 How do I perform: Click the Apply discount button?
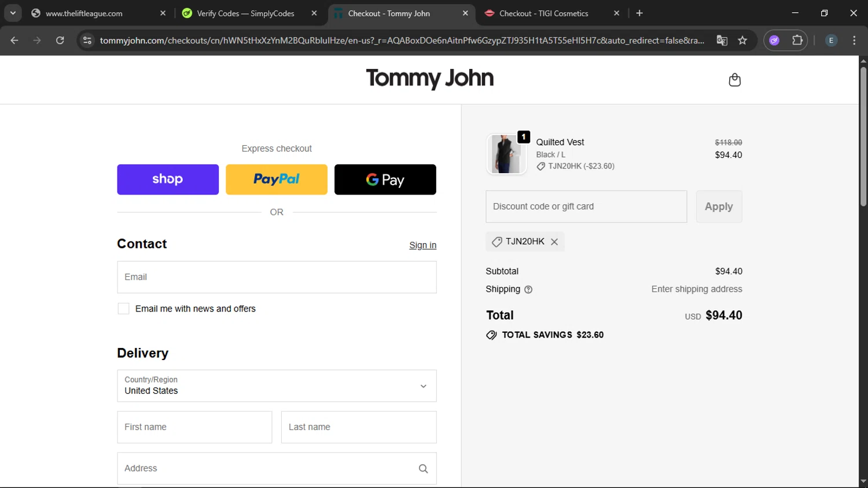pos(719,207)
